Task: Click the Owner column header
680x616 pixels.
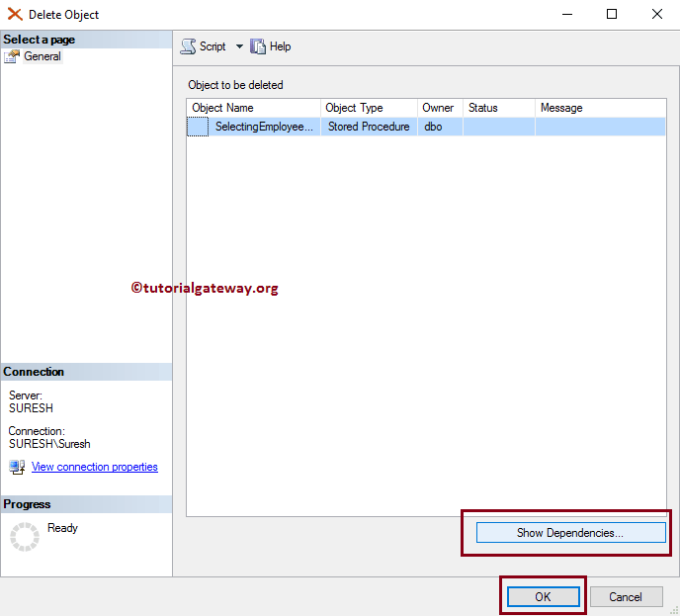Action: click(440, 108)
